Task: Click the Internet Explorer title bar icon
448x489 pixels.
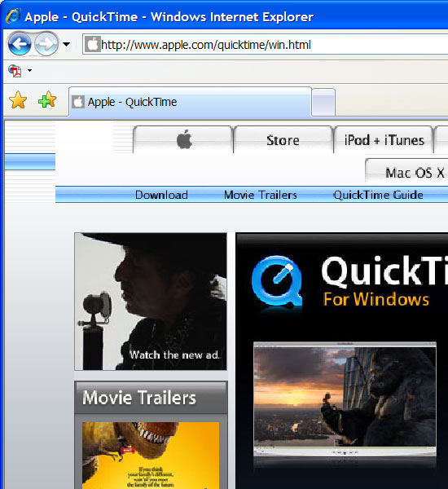Action: [x=13, y=16]
